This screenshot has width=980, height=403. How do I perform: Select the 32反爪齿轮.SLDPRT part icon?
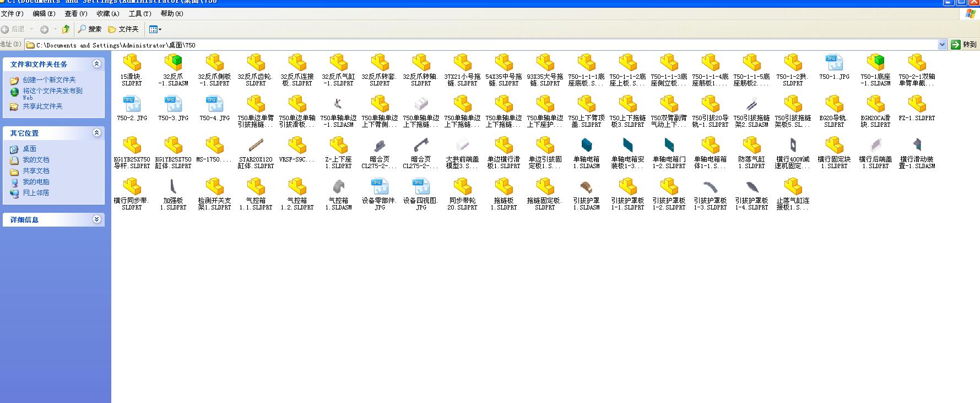256,62
